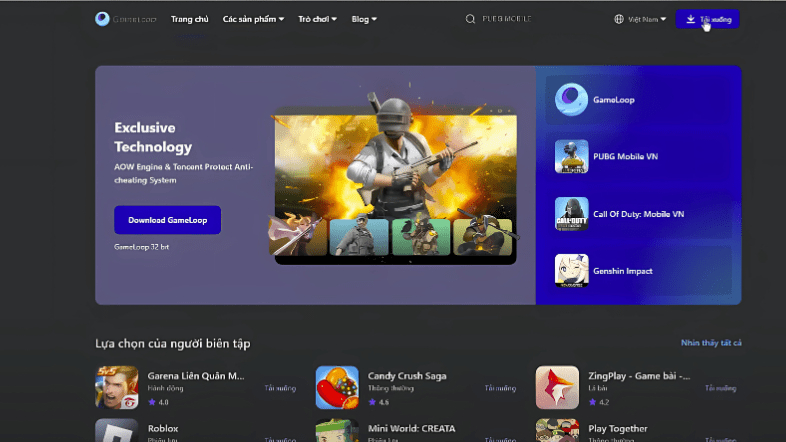The height and width of the screenshot is (442, 786).
Task: Click Tải xuống for Candy Crush Saga
Action: [500, 388]
